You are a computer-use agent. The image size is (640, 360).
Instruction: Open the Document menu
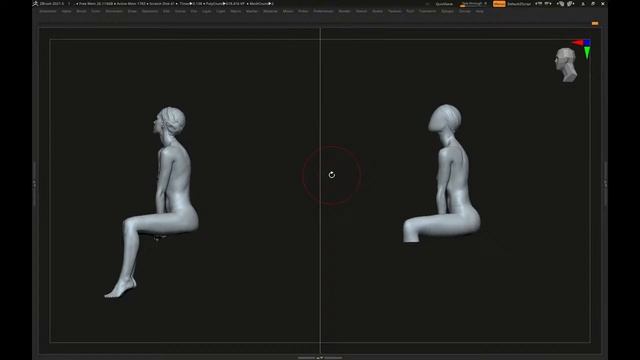tap(114, 11)
